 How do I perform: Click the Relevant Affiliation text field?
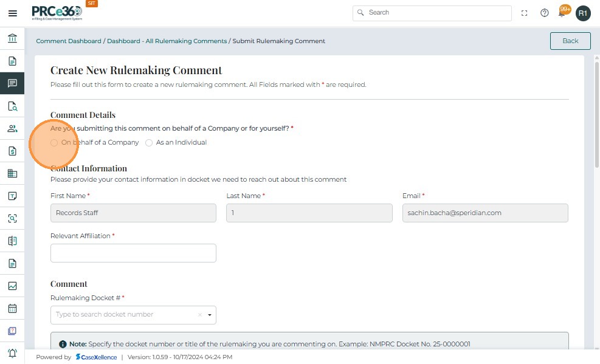pos(133,253)
